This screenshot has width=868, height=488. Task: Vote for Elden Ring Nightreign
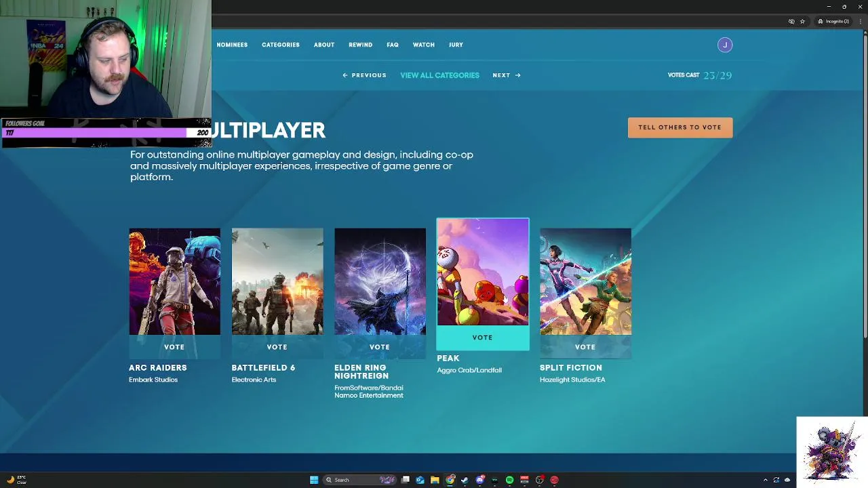(380, 347)
